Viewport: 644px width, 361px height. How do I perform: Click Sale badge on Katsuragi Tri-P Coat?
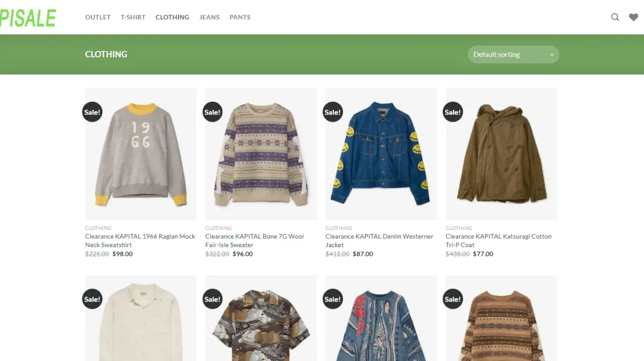pos(452,112)
